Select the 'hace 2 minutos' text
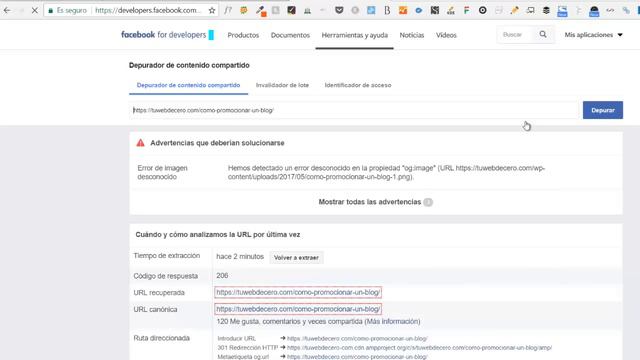 click(240, 257)
